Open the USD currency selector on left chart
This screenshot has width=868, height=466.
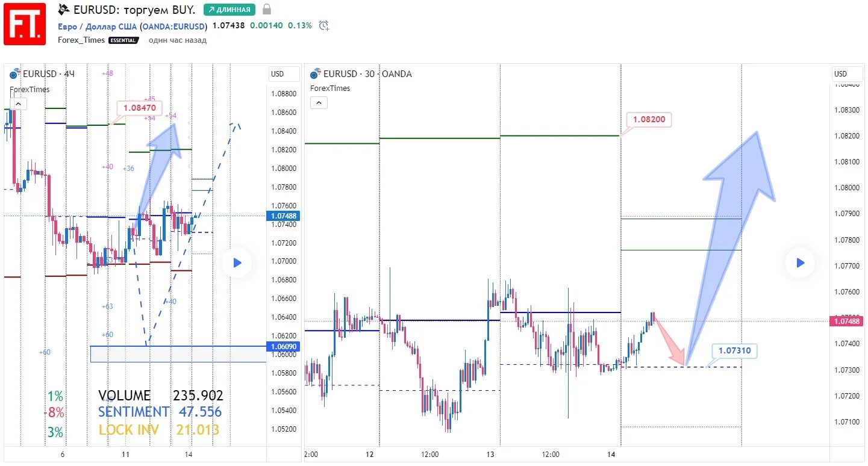click(284, 74)
